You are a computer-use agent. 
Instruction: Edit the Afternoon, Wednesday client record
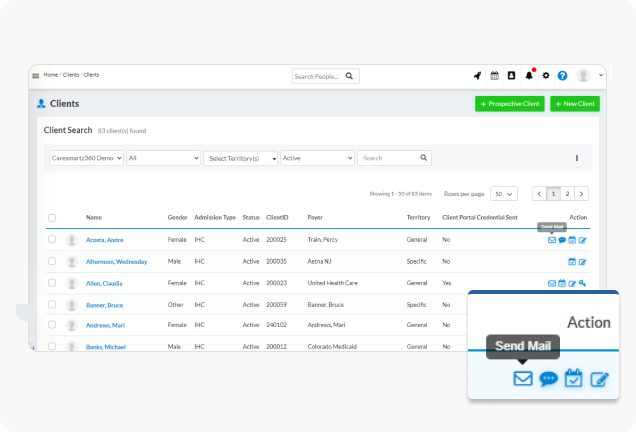(x=582, y=262)
